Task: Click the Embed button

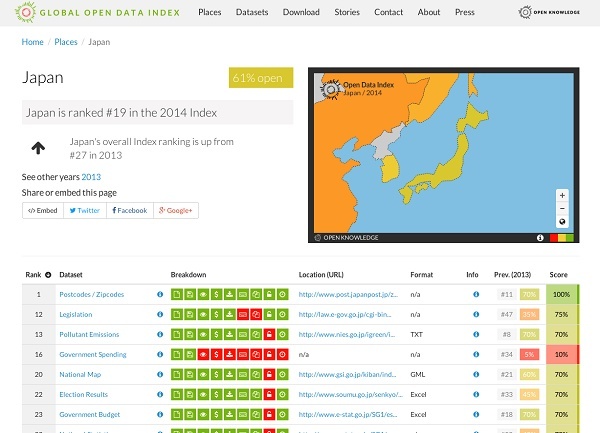Action: pyautogui.click(x=43, y=210)
